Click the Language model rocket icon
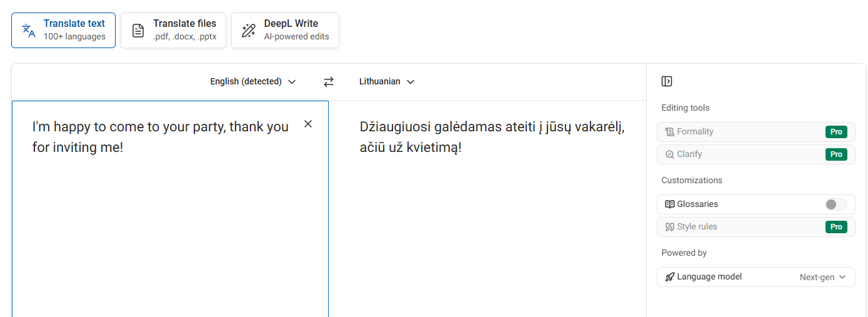This screenshot has height=317, width=868. click(x=670, y=277)
